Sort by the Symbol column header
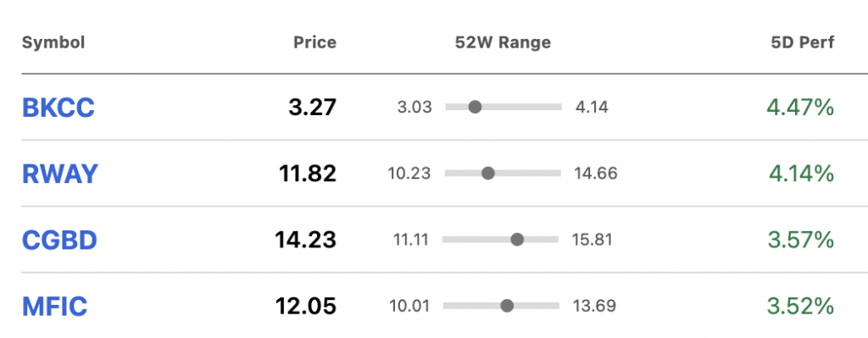The width and height of the screenshot is (868, 338). 53,42
